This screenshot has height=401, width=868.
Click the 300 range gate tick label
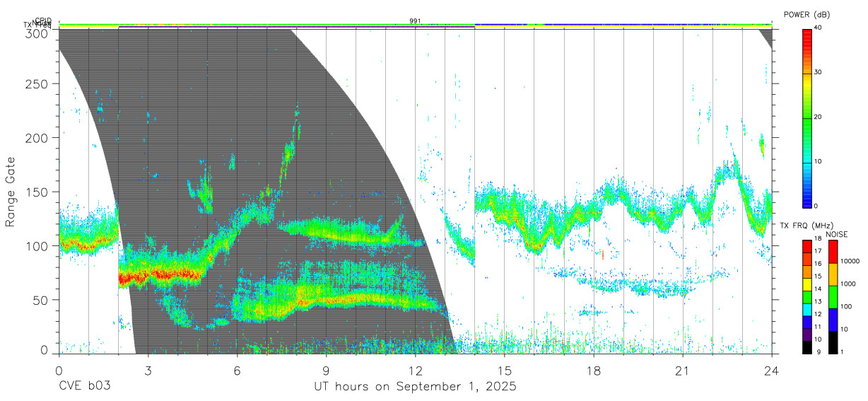(38, 33)
